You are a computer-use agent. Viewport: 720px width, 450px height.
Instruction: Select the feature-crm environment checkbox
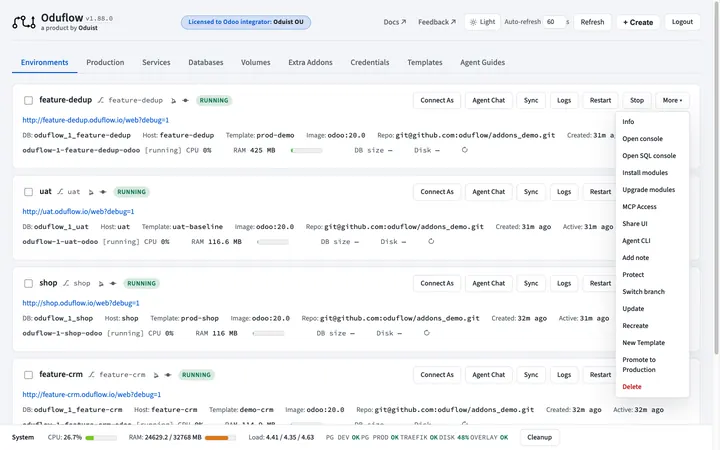tap(28, 375)
